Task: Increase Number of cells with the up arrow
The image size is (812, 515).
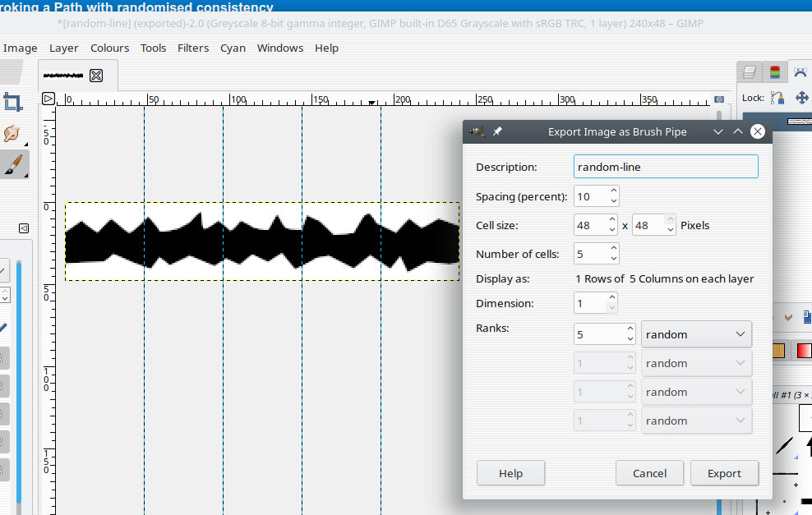Action: pyautogui.click(x=614, y=248)
